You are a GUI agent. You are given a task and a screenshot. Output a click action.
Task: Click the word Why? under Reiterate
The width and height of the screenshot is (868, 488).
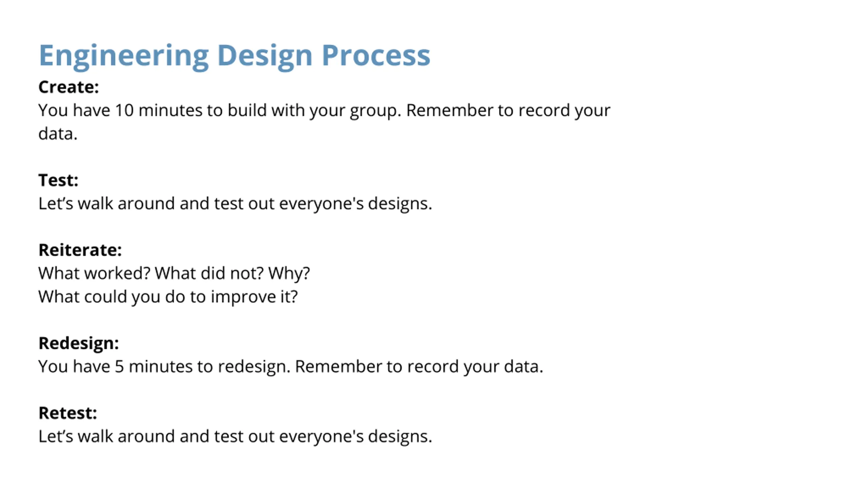(289, 273)
